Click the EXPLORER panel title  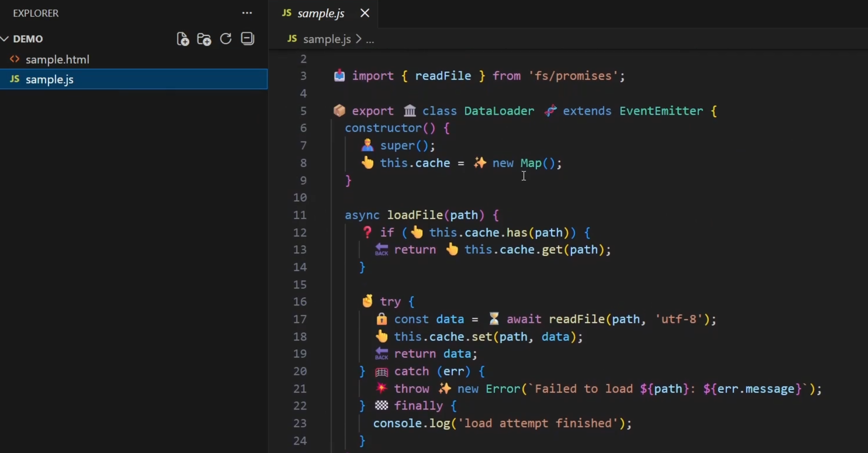pyautogui.click(x=36, y=13)
